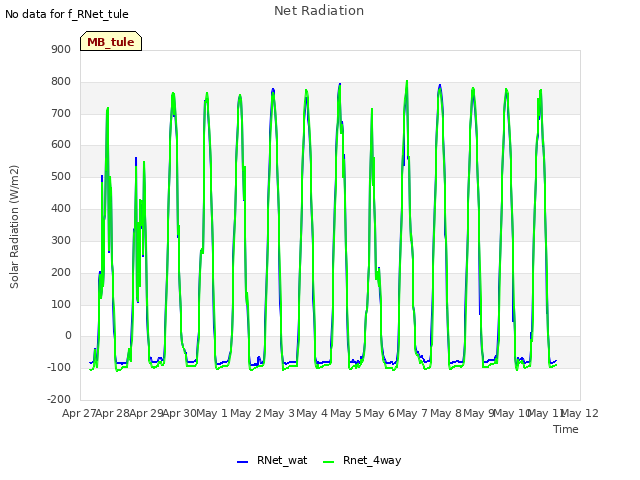640x480 pixels.
Task: Click the Apr 30 x-axis date label
Action: click(180, 413)
